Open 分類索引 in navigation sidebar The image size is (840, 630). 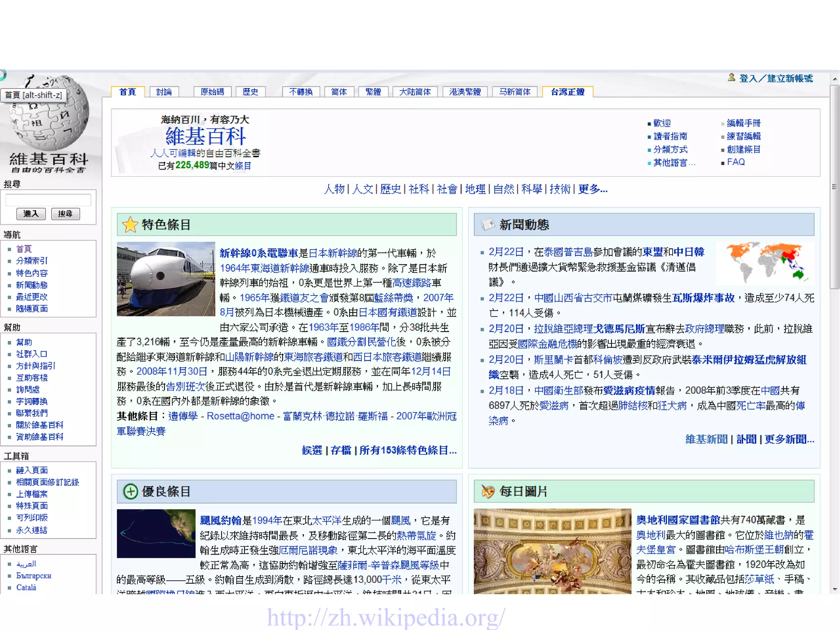click(32, 261)
